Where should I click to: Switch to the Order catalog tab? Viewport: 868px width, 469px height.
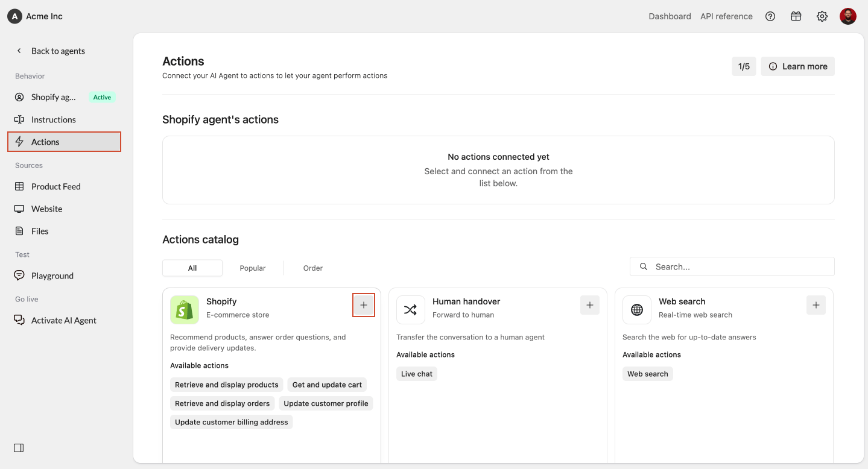tap(313, 268)
